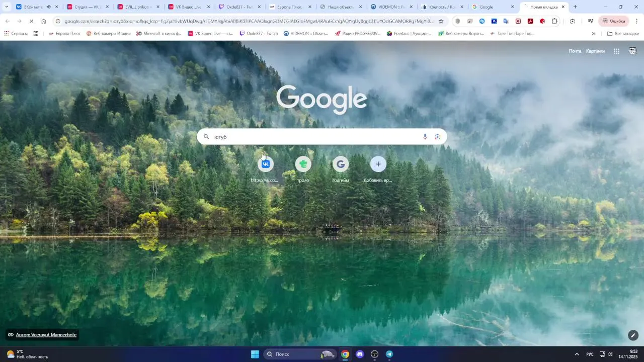Switch to the Наши объекты tab

341,7
